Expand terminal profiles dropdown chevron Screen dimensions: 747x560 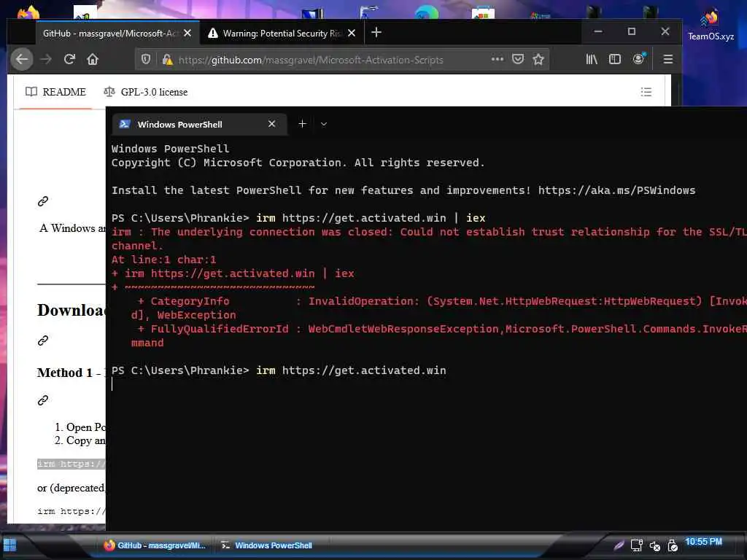pyautogui.click(x=324, y=124)
